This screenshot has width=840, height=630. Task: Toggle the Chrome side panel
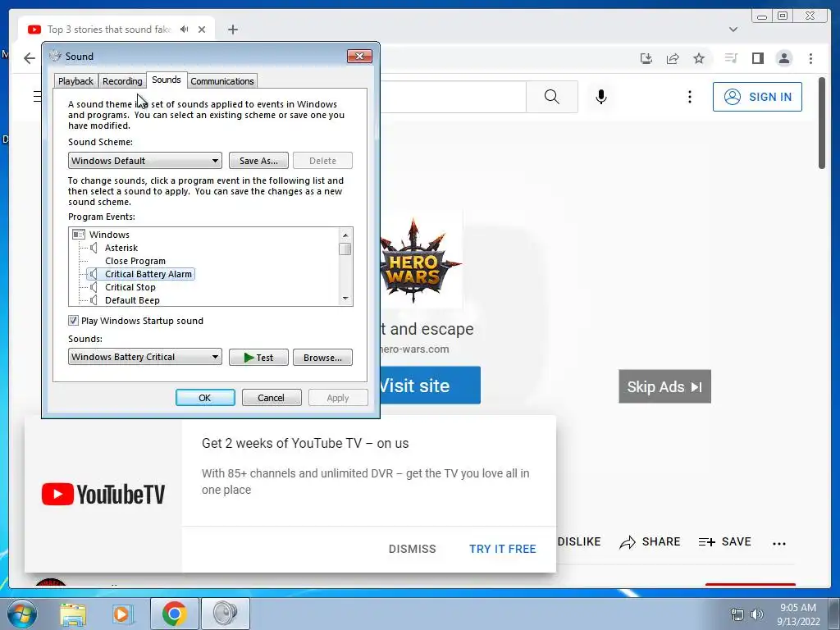[x=757, y=58]
